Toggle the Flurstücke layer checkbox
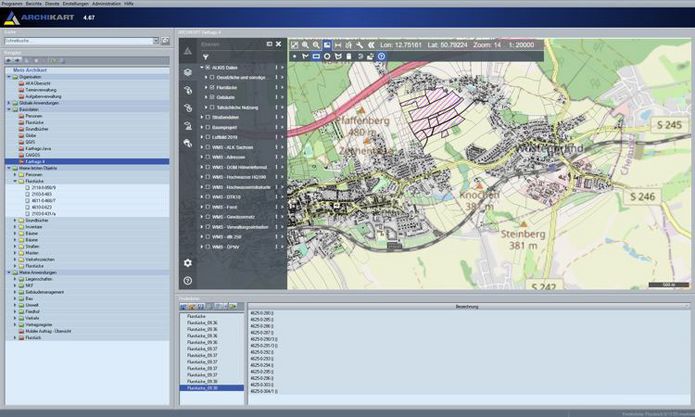695x417 pixels. click(x=211, y=87)
